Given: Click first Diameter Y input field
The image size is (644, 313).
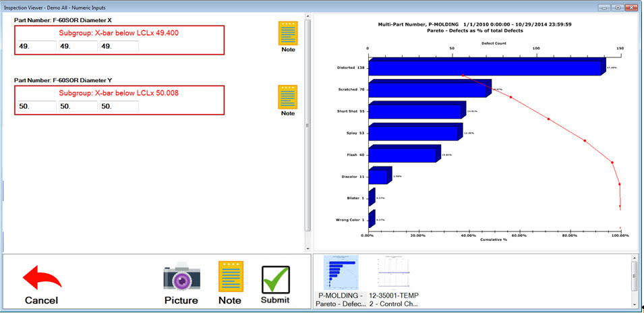Looking at the screenshot, I should coord(36,107).
